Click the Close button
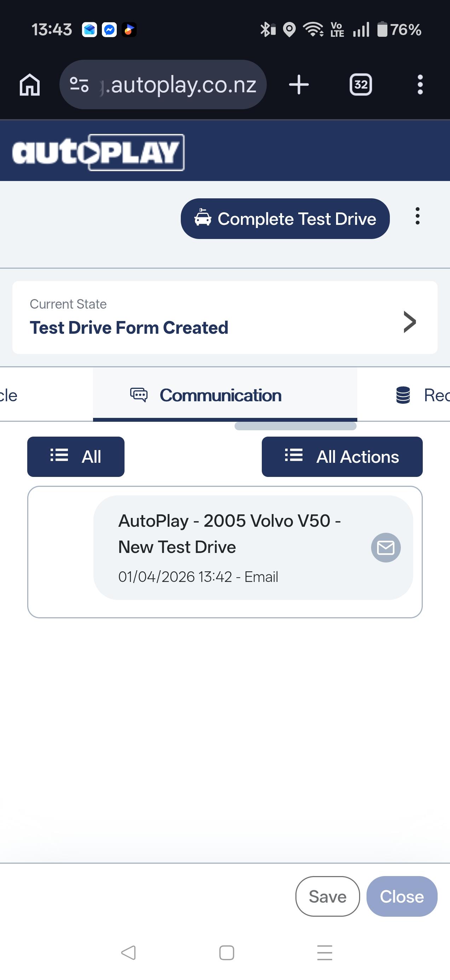 tap(402, 896)
